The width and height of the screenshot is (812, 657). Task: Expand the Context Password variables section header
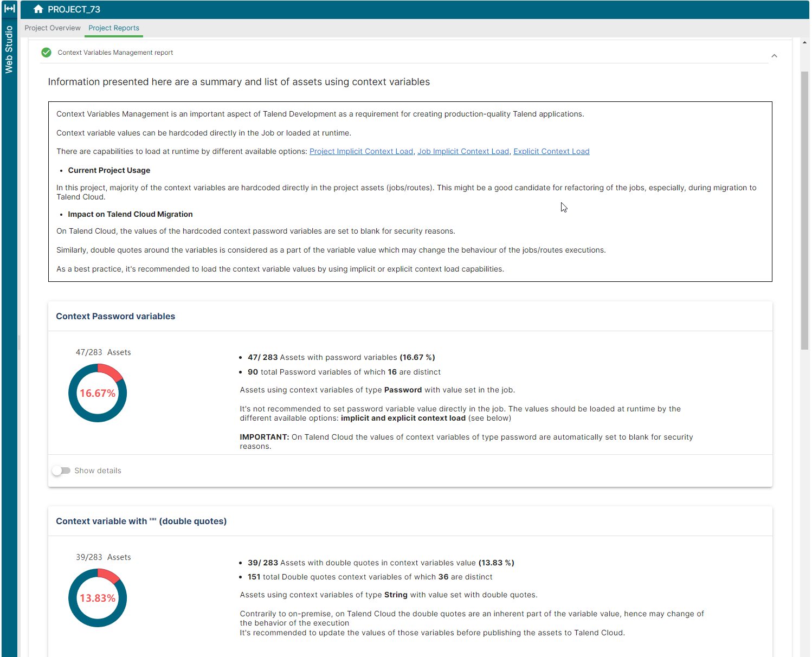pos(115,316)
